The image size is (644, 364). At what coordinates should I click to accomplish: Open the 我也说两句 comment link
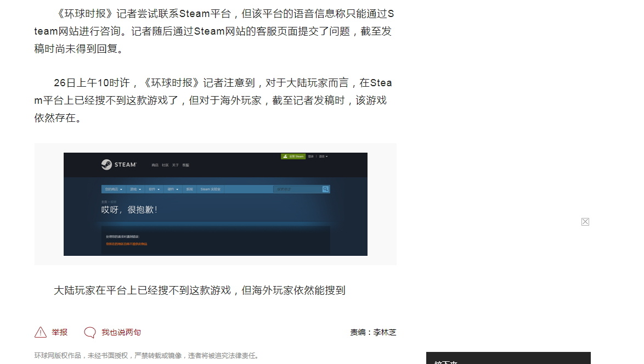(121, 332)
